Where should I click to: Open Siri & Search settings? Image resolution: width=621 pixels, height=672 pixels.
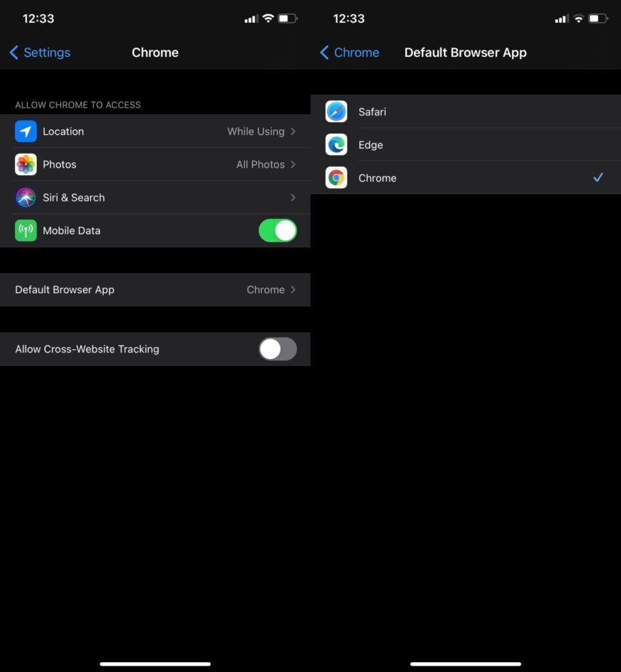[x=156, y=198]
